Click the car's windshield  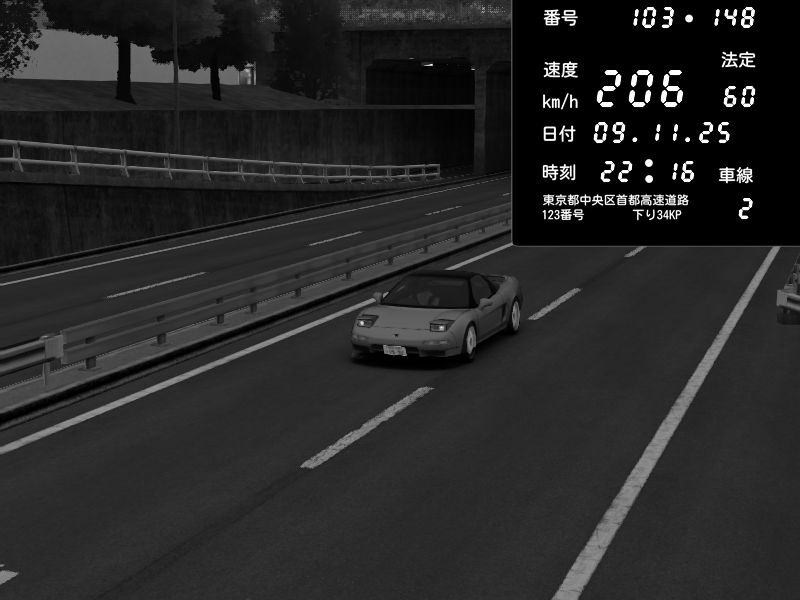pyautogui.click(x=427, y=293)
